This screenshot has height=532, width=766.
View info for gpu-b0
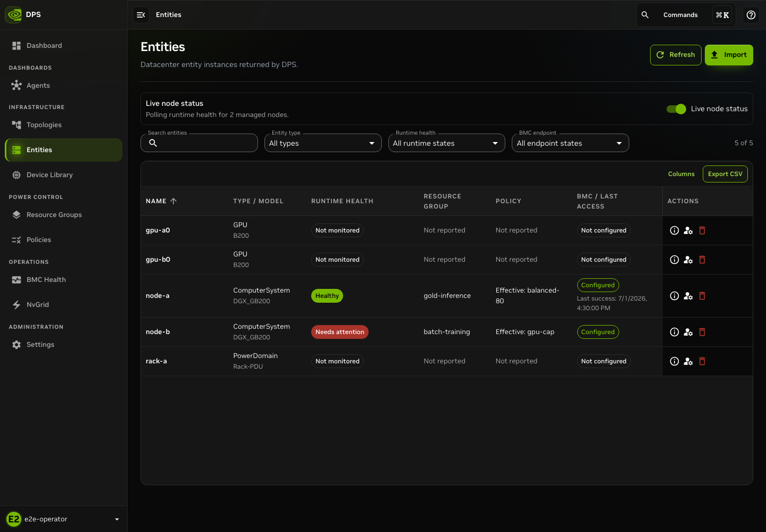pyautogui.click(x=675, y=260)
